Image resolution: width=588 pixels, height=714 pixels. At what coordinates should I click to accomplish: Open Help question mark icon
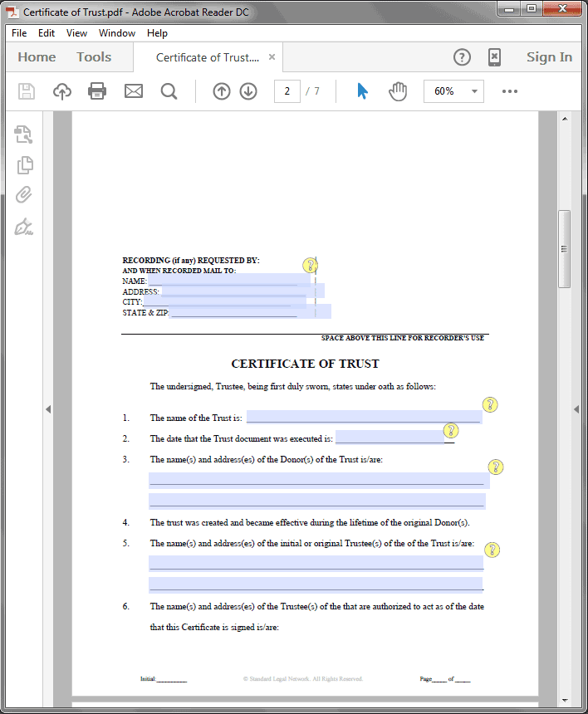(x=462, y=57)
